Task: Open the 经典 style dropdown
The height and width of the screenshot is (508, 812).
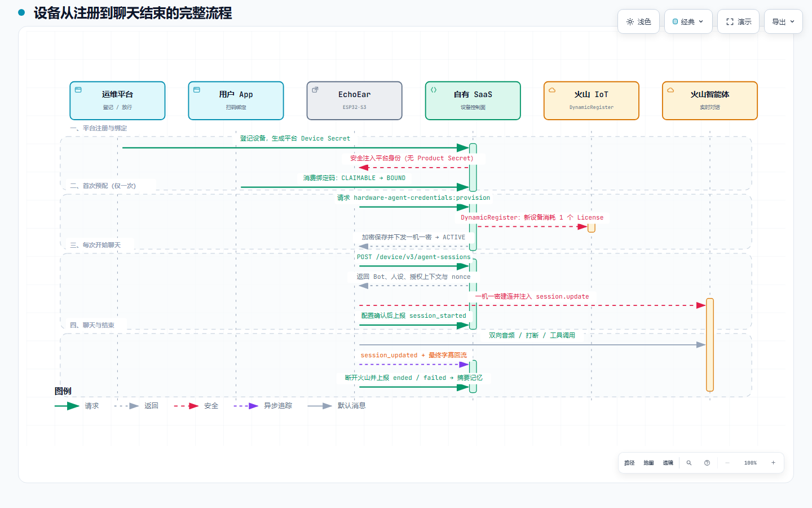Action: (x=688, y=21)
